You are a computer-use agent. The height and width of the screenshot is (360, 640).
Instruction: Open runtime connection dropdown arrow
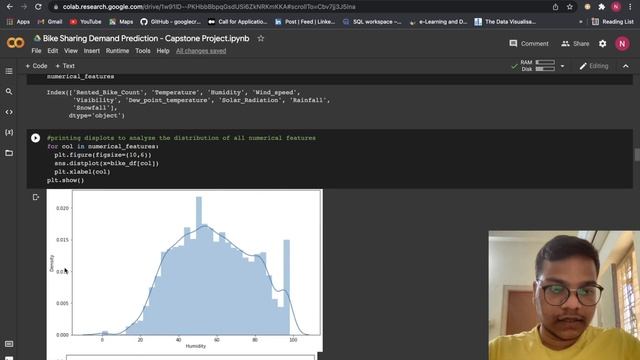[562, 66]
